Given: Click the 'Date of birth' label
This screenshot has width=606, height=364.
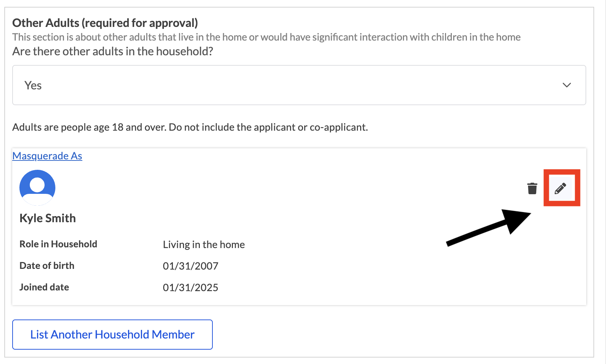Looking at the screenshot, I should (x=47, y=266).
